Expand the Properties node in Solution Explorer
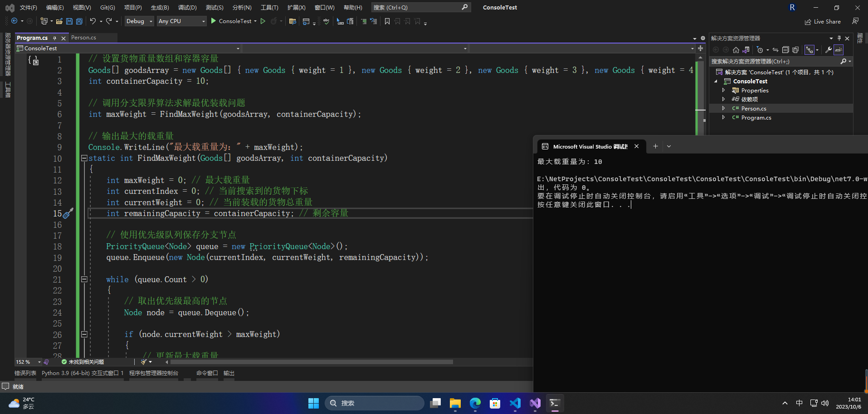The width and height of the screenshot is (868, 414). [723, 90]
